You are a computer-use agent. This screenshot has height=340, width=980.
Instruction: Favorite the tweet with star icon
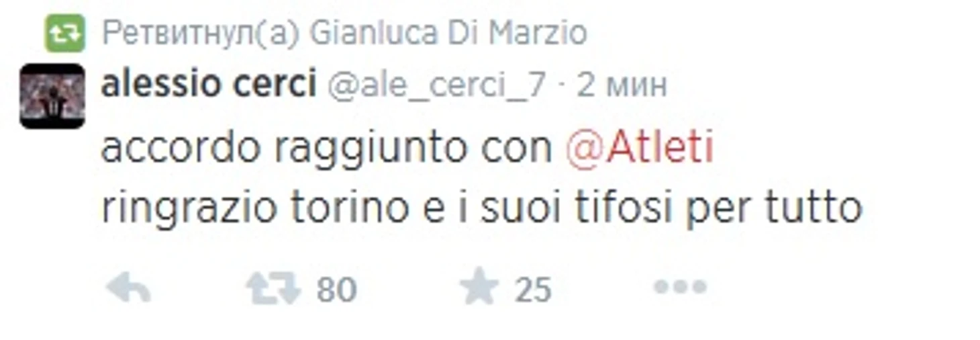pyautogui.click(x=479, y=288)
